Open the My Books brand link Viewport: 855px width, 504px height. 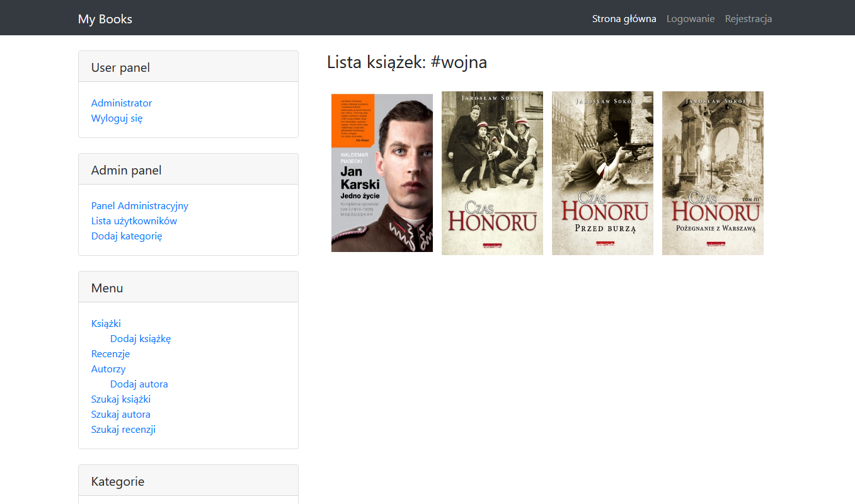[105, 19]
